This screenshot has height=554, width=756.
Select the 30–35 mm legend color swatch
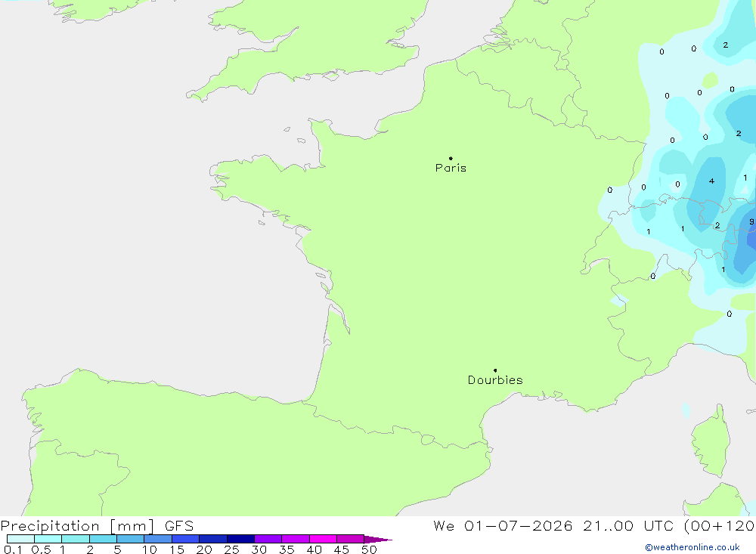[x=268, y=539]
